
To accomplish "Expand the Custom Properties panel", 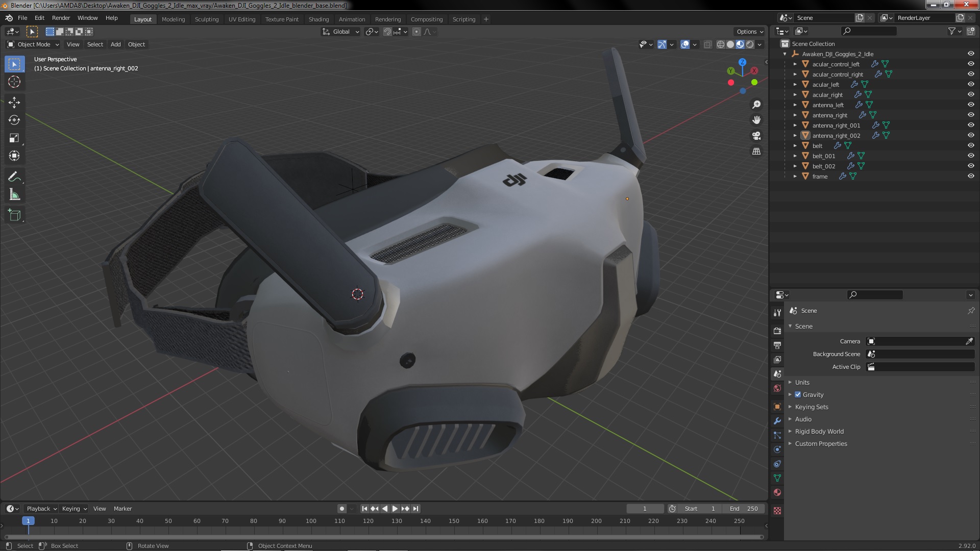I will 821,443.
